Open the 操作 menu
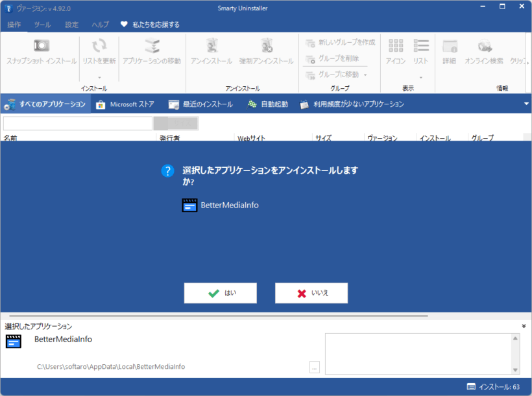The image size is (532, 396). click(x=14, y=24)
